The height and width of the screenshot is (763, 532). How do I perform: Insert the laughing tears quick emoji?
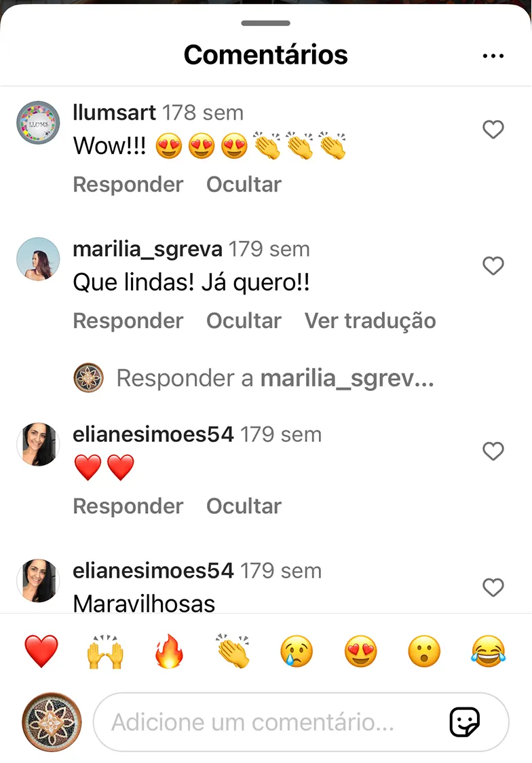point(489,651)
